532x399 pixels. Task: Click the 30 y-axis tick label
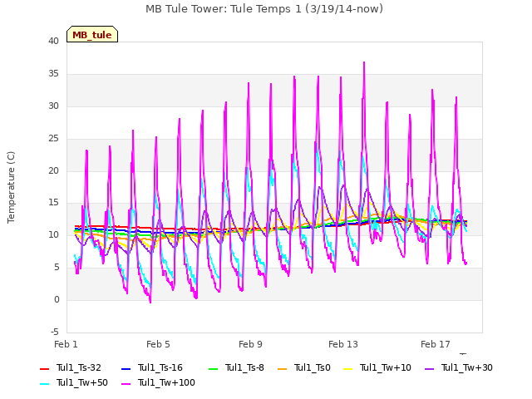[x=53, y=106]
